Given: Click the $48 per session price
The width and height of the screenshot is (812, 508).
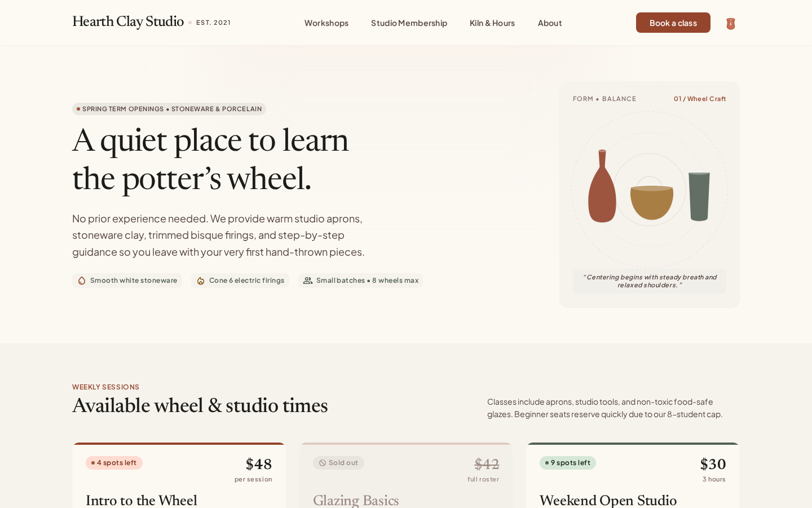Looking at the screenshot, I should (259, 465).
